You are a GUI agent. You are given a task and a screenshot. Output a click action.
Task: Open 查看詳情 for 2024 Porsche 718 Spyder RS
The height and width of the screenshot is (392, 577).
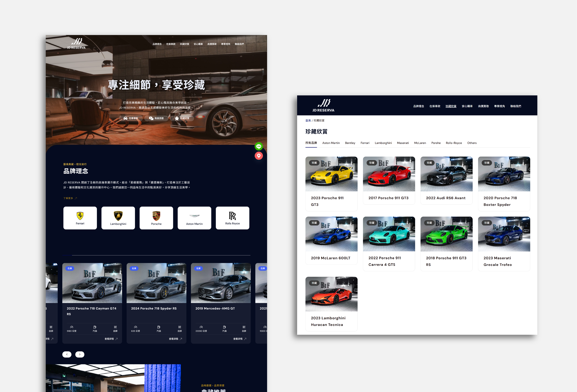176,339
